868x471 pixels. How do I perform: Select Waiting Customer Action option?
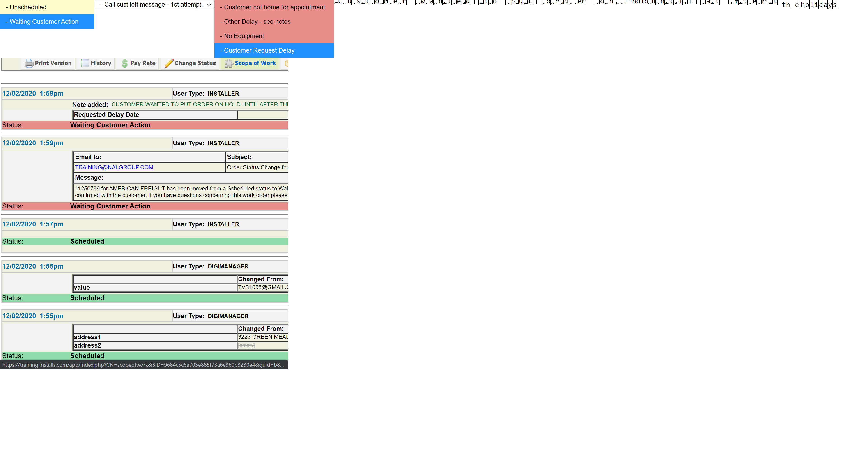44,22
